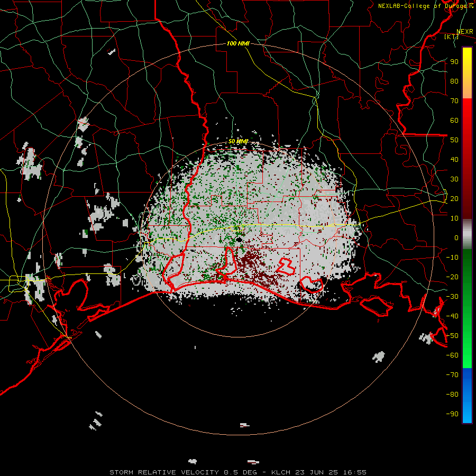
Task: Click the 50 value on velocity scale
Action: pos(454,140)
